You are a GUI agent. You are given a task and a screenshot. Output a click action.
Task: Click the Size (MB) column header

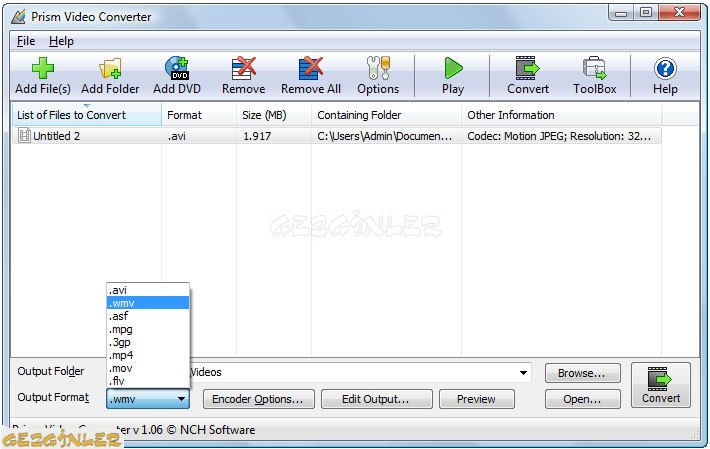274,115
